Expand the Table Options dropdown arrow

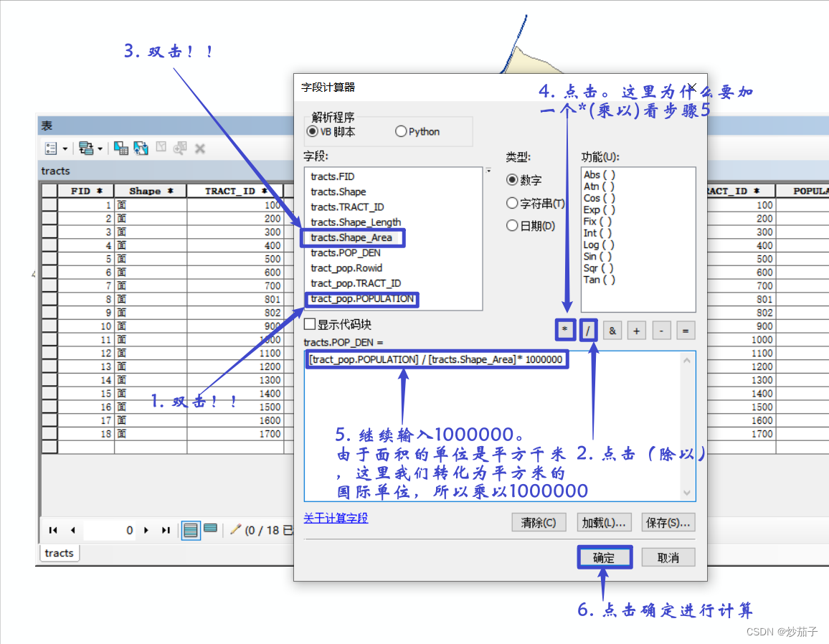coord(65,149)
